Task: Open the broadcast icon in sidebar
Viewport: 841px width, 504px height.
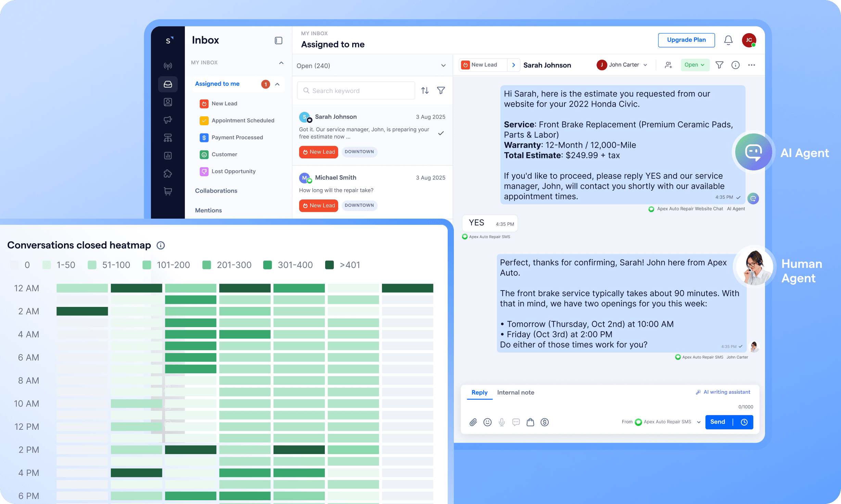Action: (168, 66)
